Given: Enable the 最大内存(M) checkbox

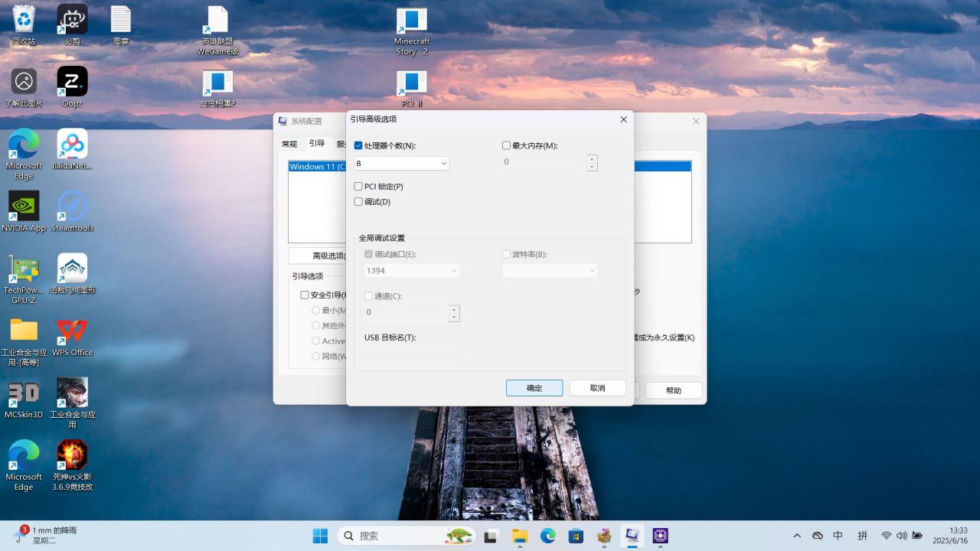Looking at the screenshot, I should pyautogui.click(x=506, y=145).
